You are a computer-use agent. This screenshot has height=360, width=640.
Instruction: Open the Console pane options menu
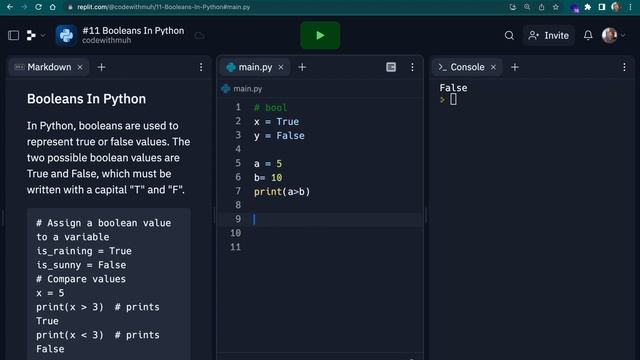pyautogui.click(x=624, y=67)
